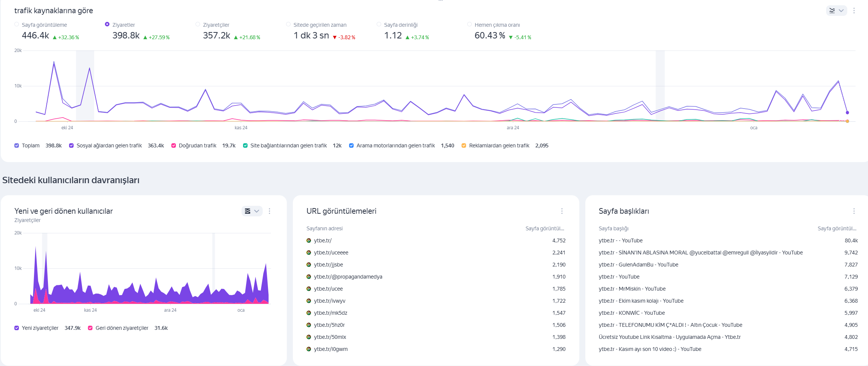Viewport: 868px width, 366px height.
Task: Expand chart type chevron in traffic sources widget
Action: (x=841, y=11)
